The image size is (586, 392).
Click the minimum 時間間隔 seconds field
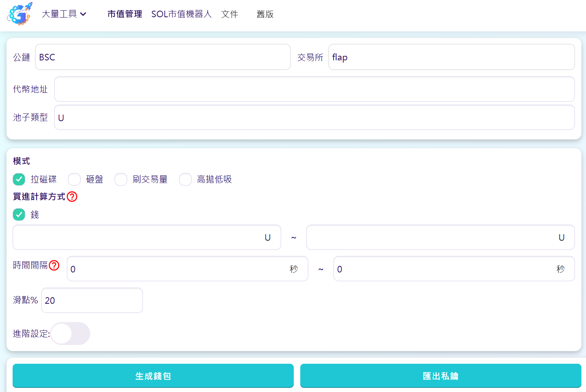point(187,269)
